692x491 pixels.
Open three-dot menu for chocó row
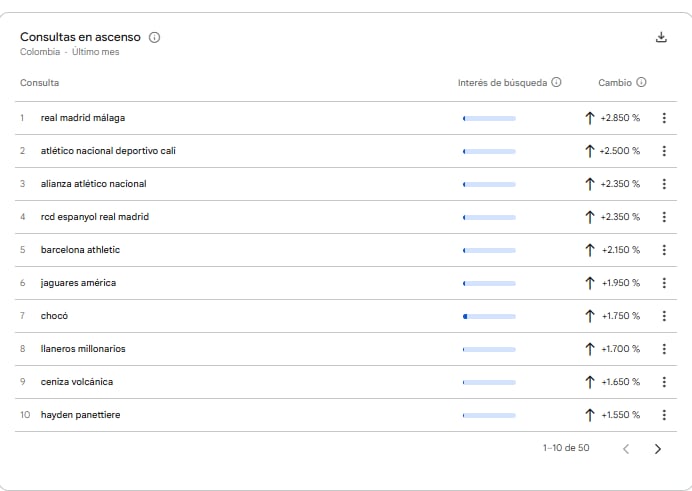point(664,316)
